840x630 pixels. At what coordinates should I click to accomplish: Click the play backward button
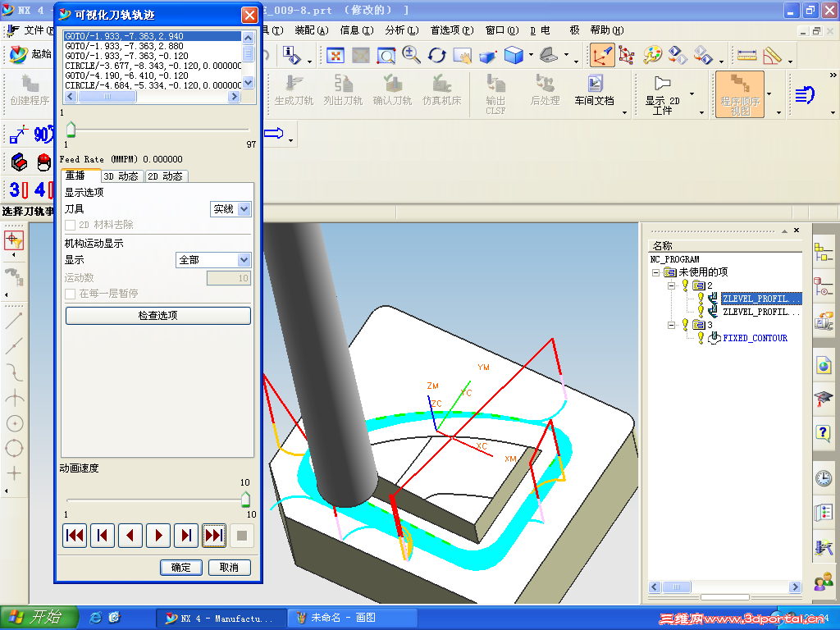pyautogui.click(x=130, y=535)
